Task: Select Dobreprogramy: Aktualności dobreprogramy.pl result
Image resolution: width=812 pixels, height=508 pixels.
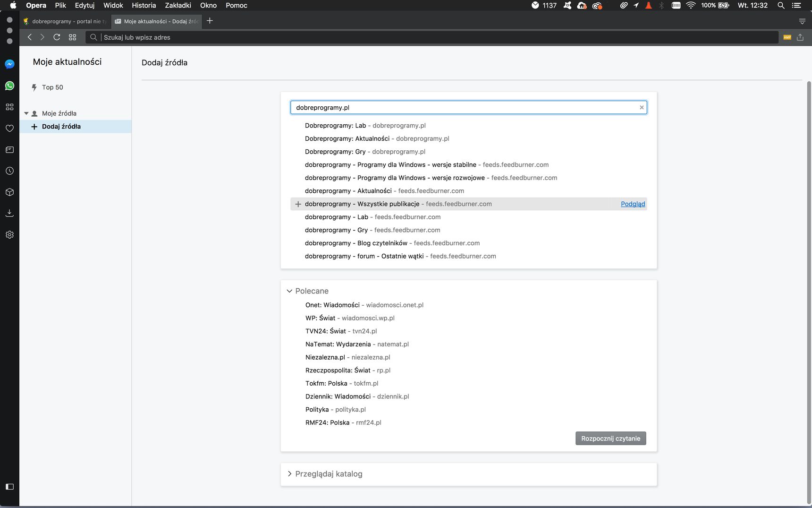Action: tap(377, 139)
